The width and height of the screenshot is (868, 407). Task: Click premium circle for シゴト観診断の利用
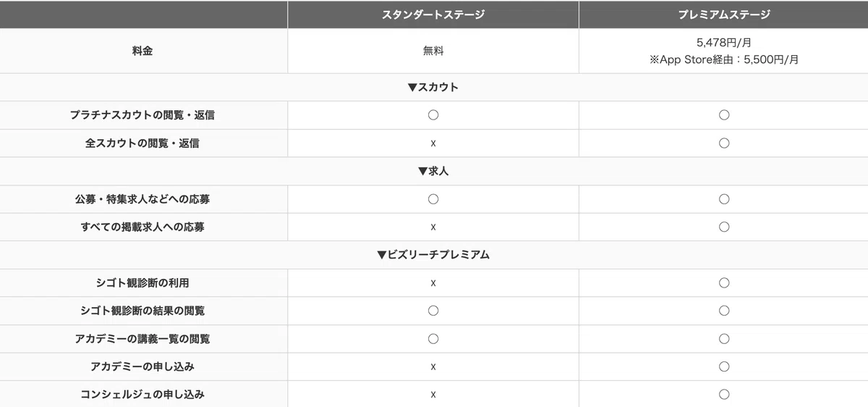[723, 283]
